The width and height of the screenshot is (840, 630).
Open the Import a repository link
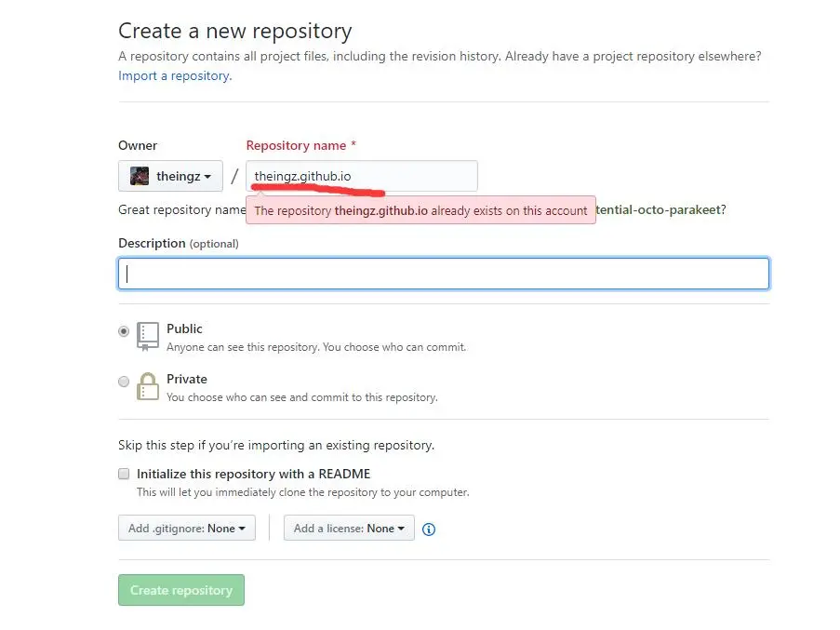pyautogui.click(x=174, y=75)
